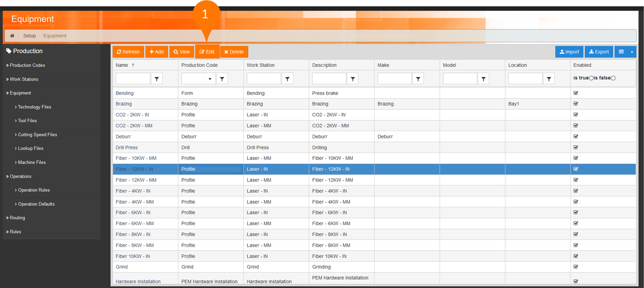The height and width of the screenshot is (288, 644).
Task: Open the Work Station filter funnel
Action: tap(287, 79)
